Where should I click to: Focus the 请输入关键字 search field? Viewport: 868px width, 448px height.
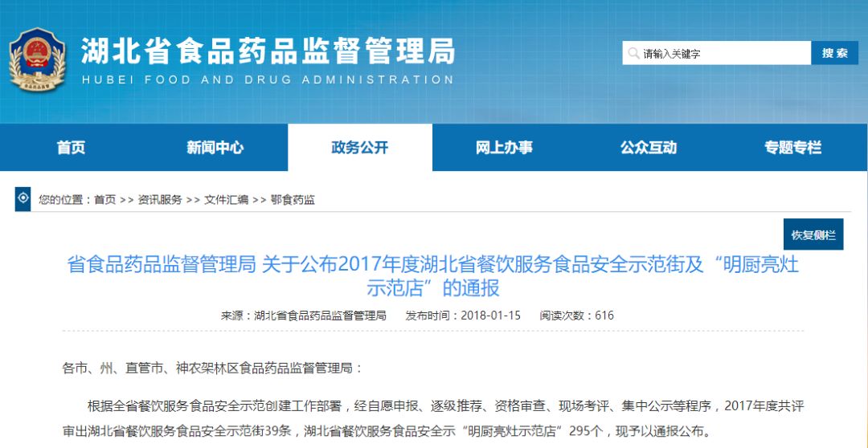(716, 53)
